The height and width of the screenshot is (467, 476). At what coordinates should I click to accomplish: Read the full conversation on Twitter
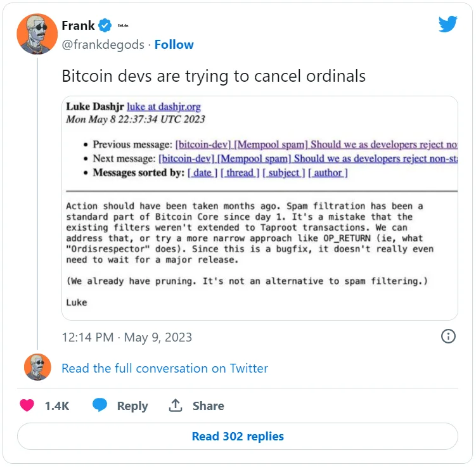(x=165, y=368)
